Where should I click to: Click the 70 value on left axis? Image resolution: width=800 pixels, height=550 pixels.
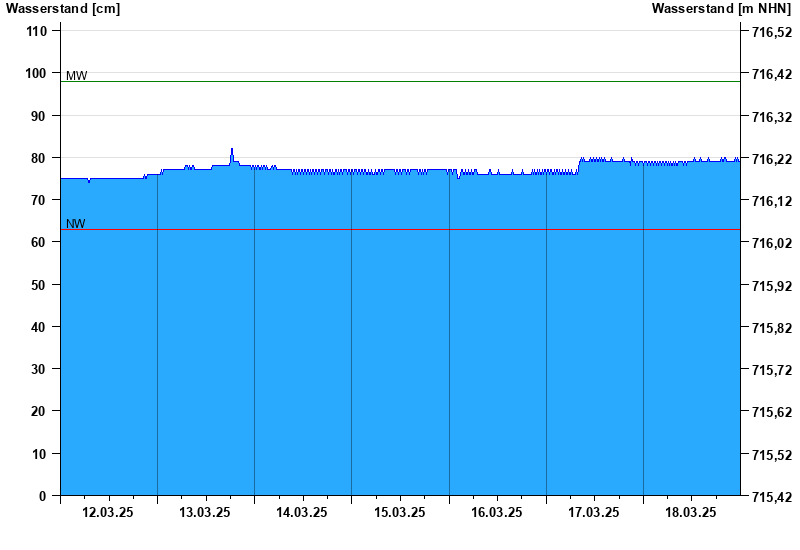[39, 200]
